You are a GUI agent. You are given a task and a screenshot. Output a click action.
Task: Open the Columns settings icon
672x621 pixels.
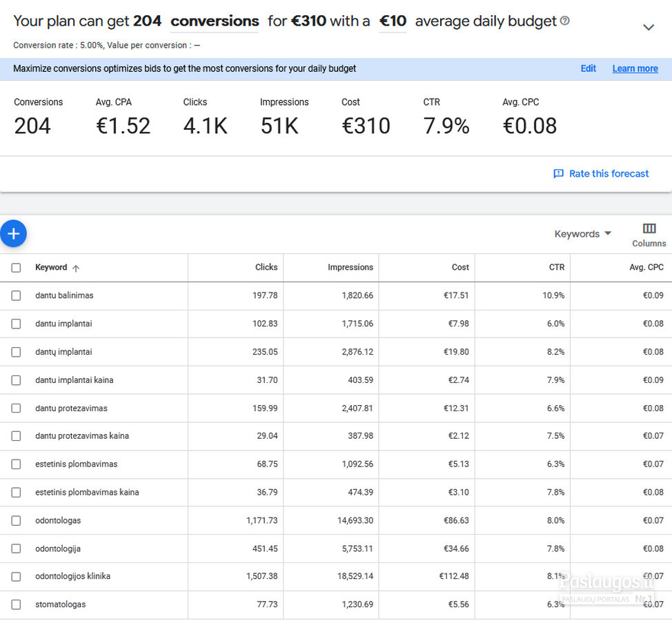coord(649,229)
